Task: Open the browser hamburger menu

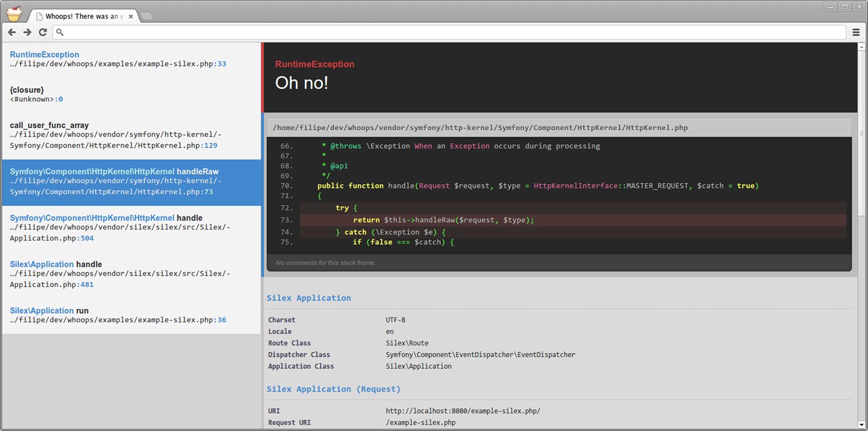Action: [856, 32]
